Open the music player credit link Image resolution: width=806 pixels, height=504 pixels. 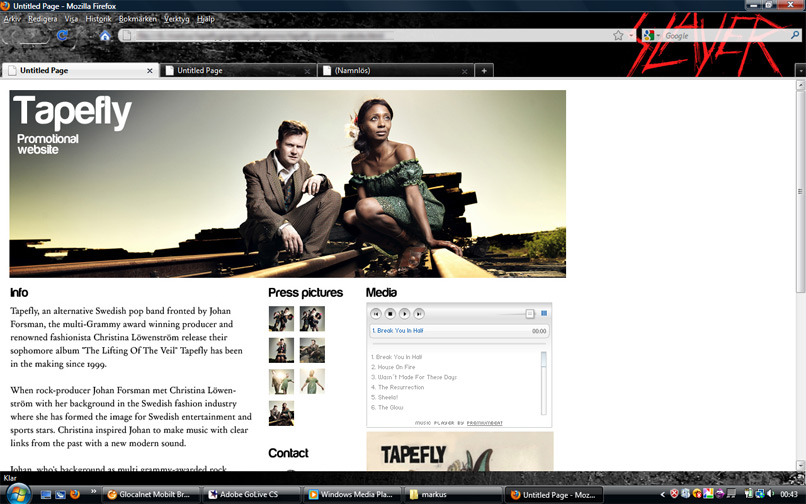(485, 423)
